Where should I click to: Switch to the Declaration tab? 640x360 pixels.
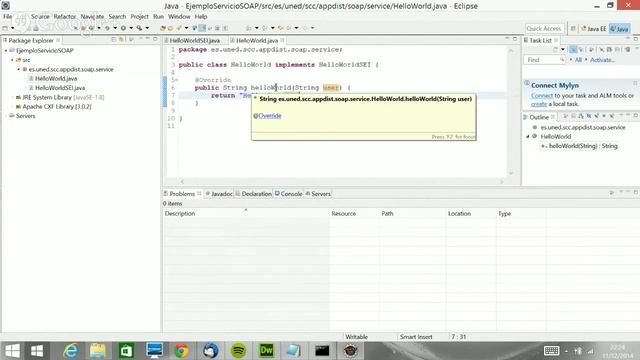253,194
